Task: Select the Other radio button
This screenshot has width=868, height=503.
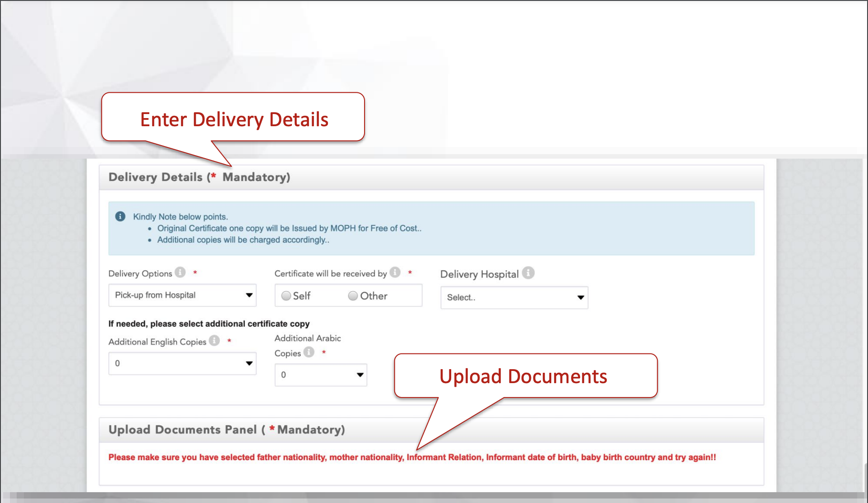Action: (x=353, y=296)
